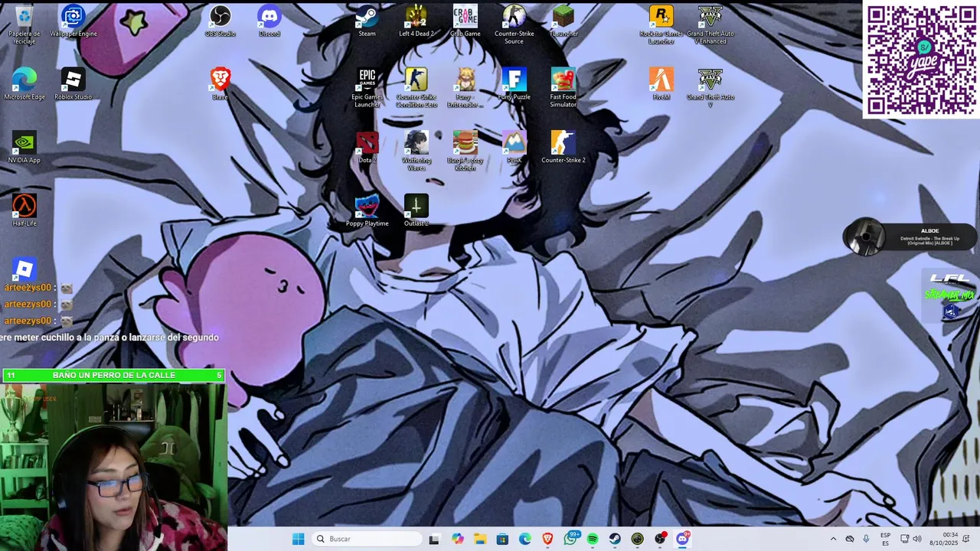Select the Grand Theft Auto V Enhanced icon

click(710, 24)
